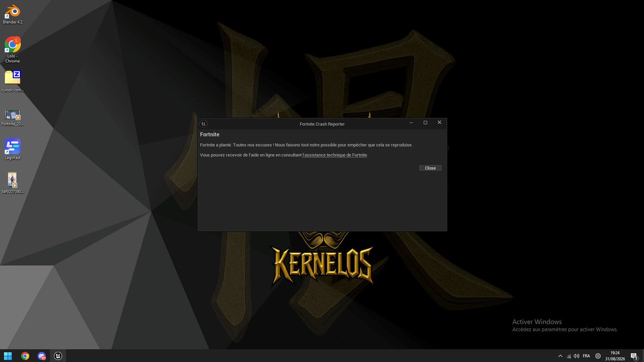This screenshot has height=362, width=644.
Task: Show hidden system tray icons
Action: click(x=560, y=356)
